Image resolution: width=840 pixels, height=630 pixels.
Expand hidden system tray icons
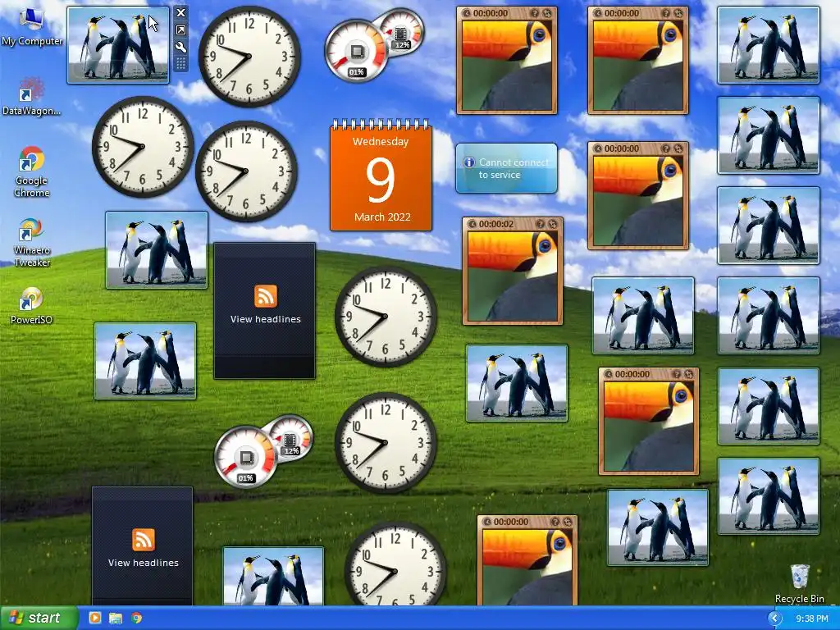774,619
